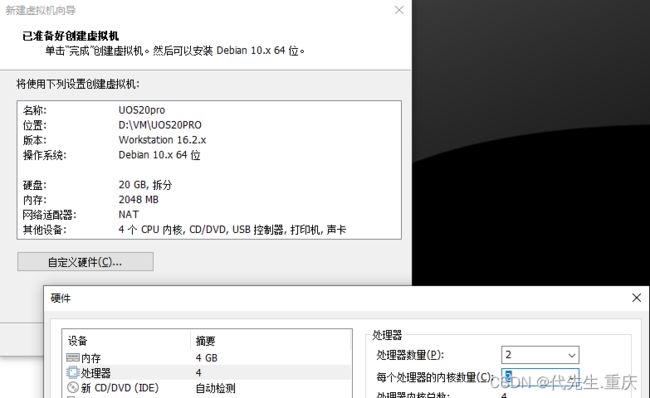Click the 每个处理器的内核数量(C) combo box
The height and width of the screenshot is (398, 650).
tap(540, 376)
